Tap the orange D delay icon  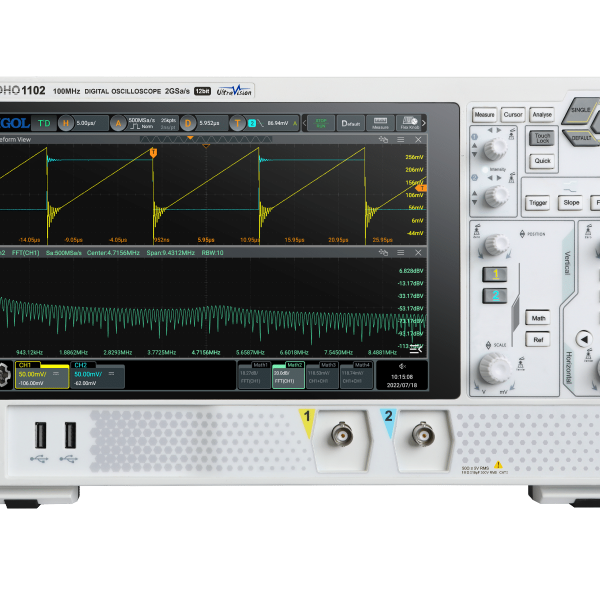(188, 123)
